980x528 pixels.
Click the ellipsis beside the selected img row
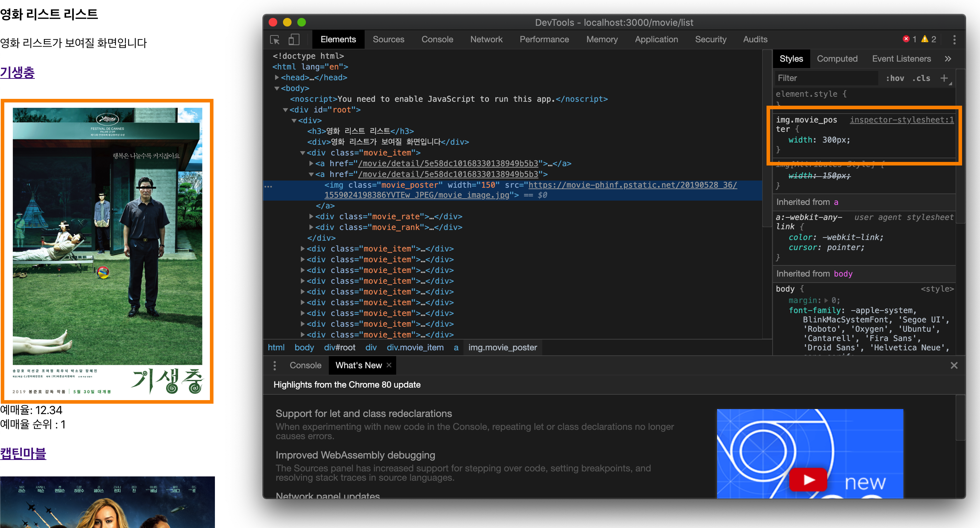pos(268,186)
